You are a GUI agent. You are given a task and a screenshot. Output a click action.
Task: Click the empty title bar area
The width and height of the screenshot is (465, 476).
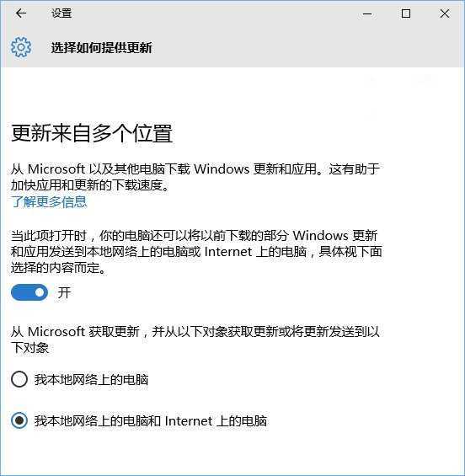212,13
